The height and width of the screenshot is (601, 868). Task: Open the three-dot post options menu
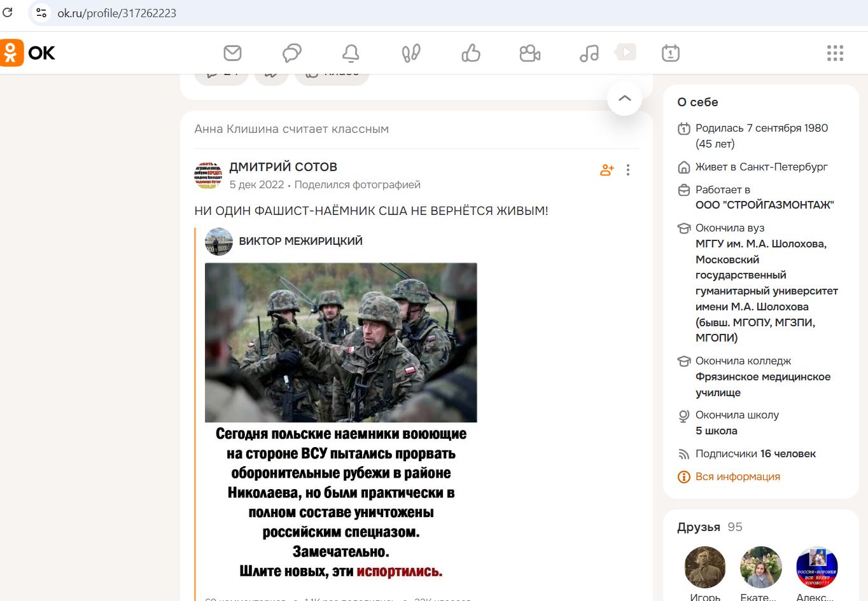point(628,170)
